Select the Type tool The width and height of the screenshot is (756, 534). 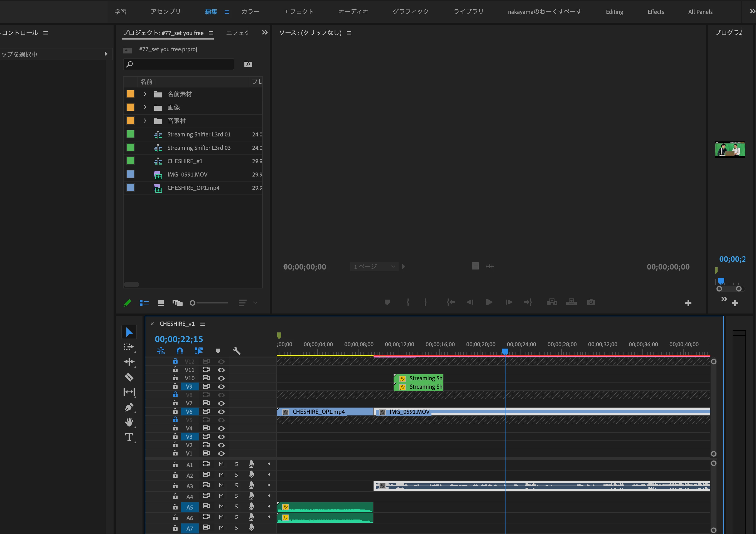(129, 437)
